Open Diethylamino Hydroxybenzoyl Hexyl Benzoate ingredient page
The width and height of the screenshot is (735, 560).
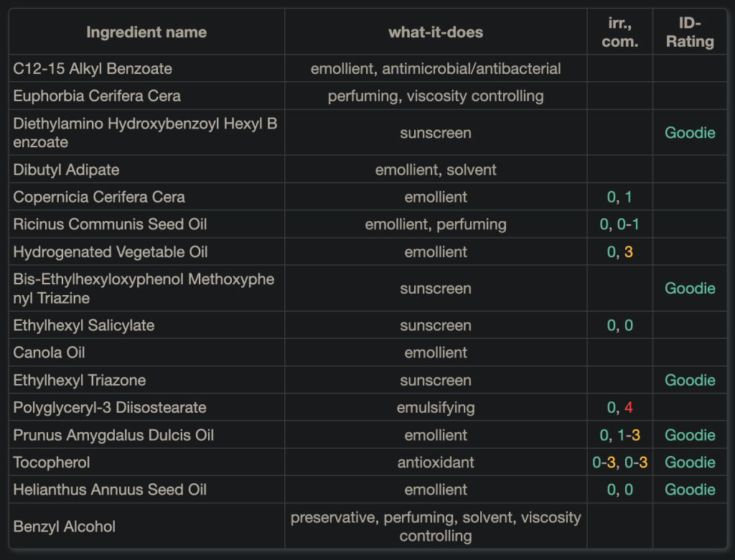coord(145,124)
